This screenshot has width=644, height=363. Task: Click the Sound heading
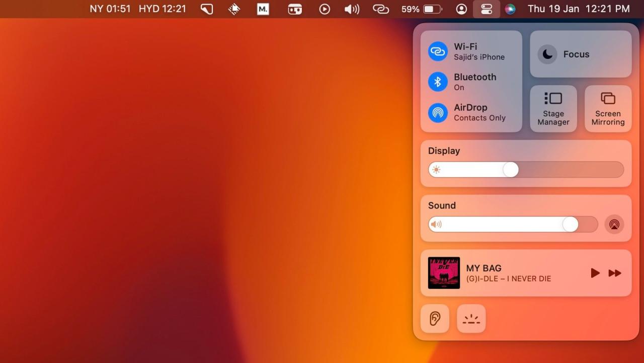tap(442, 205)
